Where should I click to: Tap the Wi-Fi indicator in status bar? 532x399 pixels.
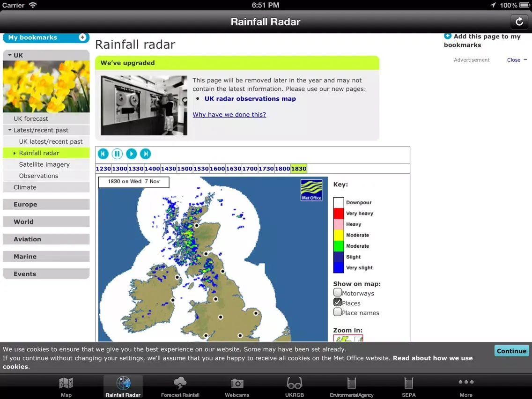pyautogui.click(x=33, y=5)
